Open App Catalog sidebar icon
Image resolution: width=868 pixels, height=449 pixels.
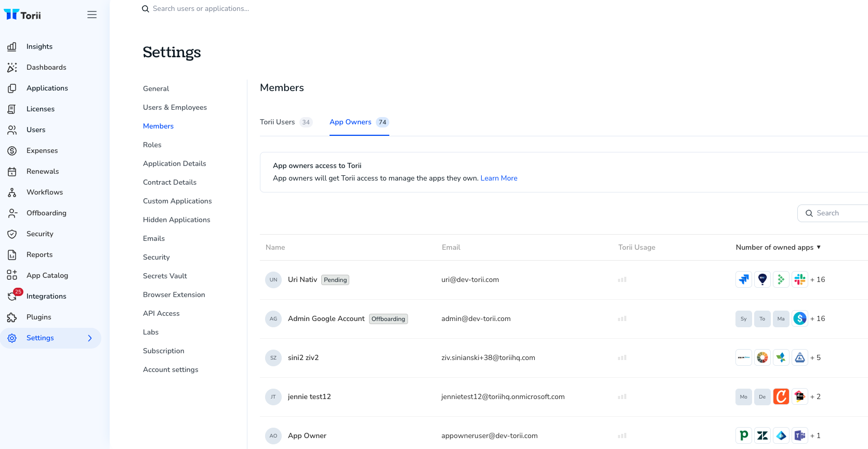(x=12, y=275)
